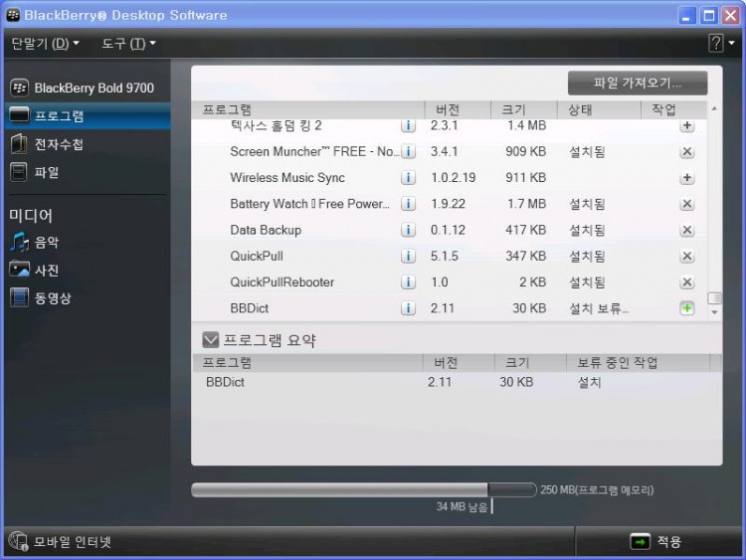The image size is (746, 560).
Task: Select 전자수첩 in the sidebar
Action: click(58, 144)
